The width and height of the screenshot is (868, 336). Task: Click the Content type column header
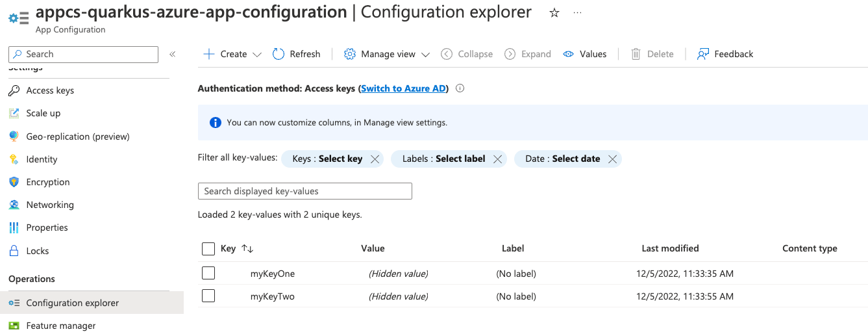810,248
